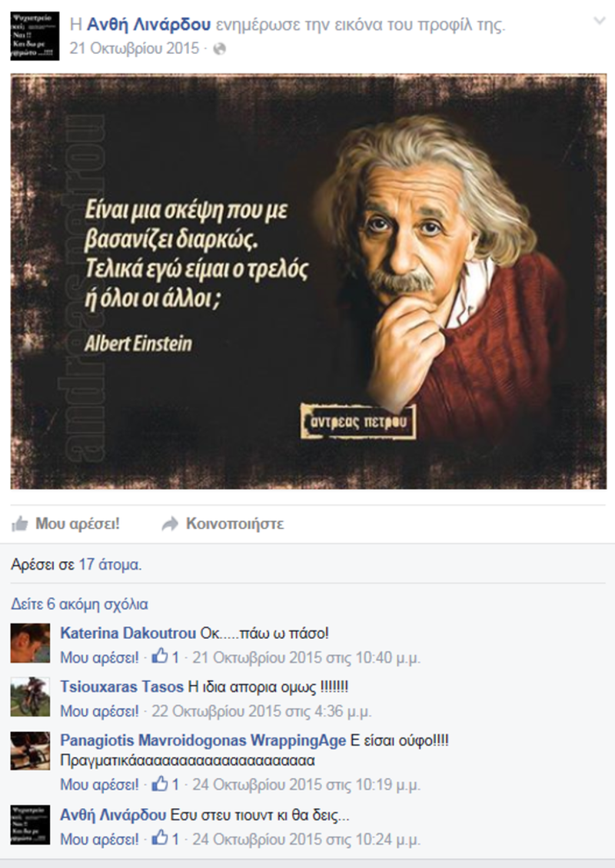Open Katerina Dakoutrou's comment avatar
615x868 pixels.
(30, 644)
